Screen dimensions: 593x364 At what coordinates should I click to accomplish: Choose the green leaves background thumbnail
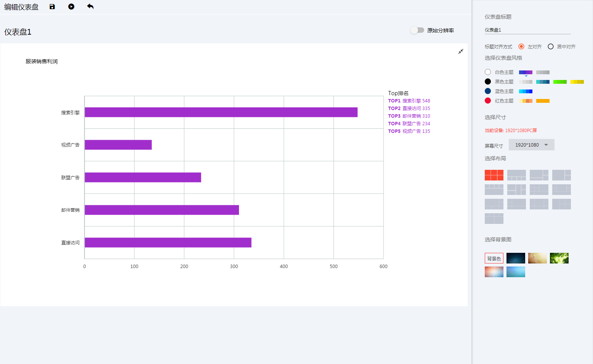point(559,258)
